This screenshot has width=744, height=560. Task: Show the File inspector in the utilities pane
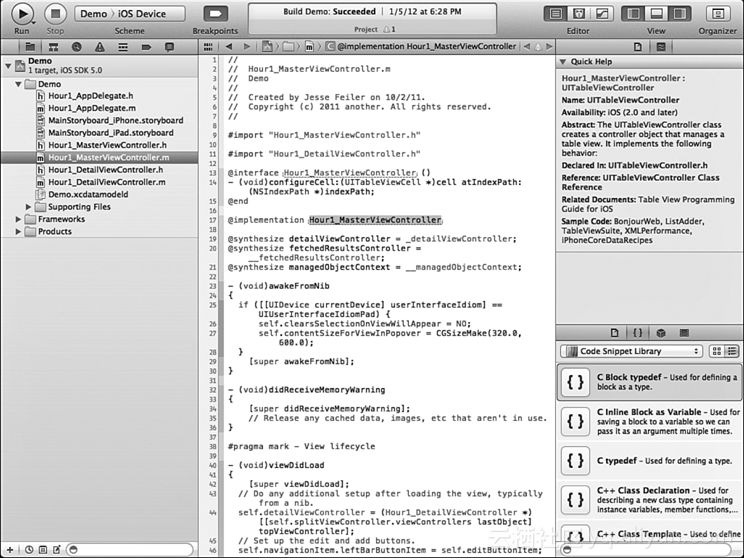(638, 47)
